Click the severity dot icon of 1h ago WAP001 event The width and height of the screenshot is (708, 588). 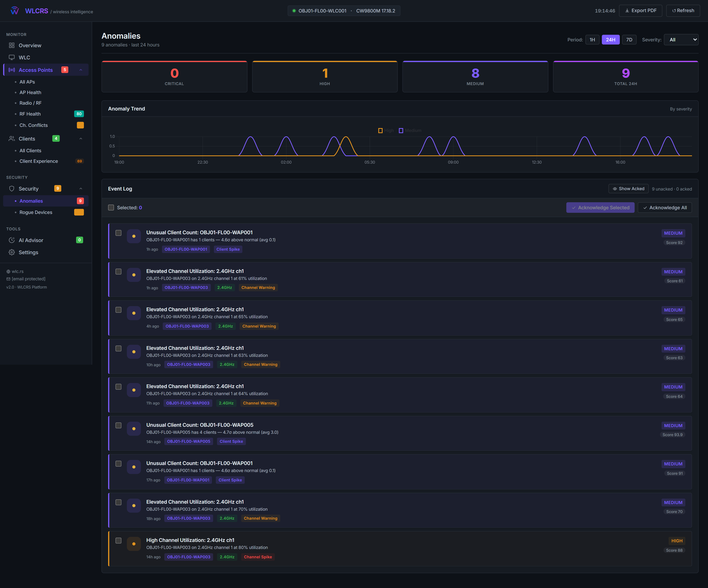point(134,236)
